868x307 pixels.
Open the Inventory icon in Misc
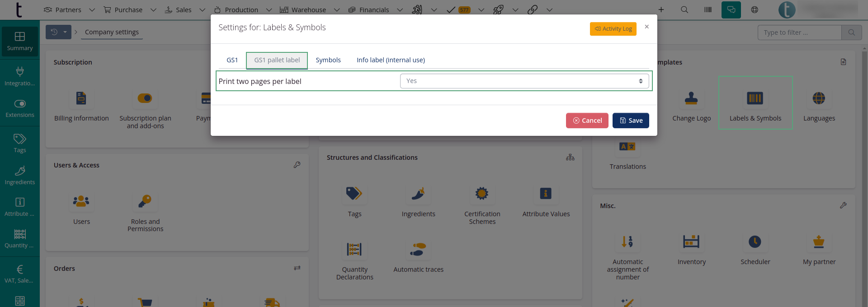coord(691,242)
